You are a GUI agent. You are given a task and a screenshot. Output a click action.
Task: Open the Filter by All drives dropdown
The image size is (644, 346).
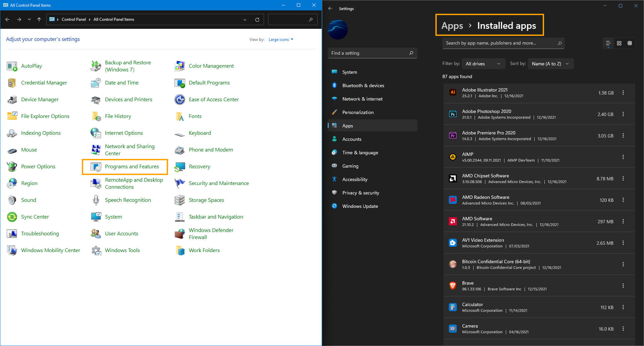tap(483, 64)
